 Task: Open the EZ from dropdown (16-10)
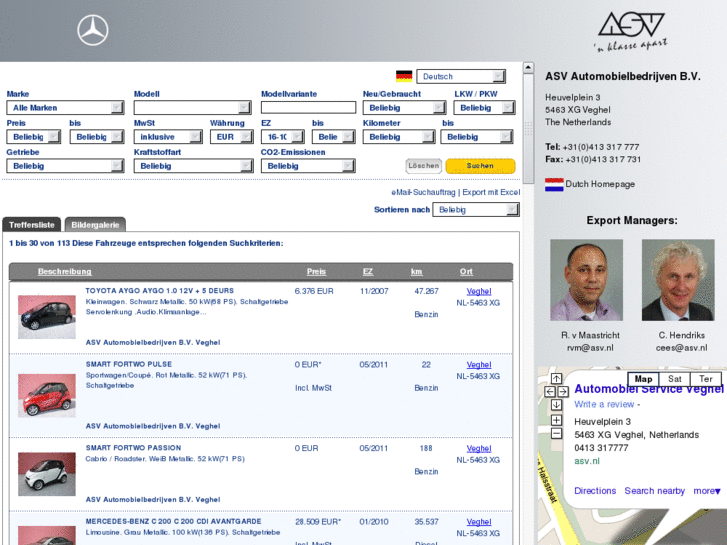tap(283, 137)
